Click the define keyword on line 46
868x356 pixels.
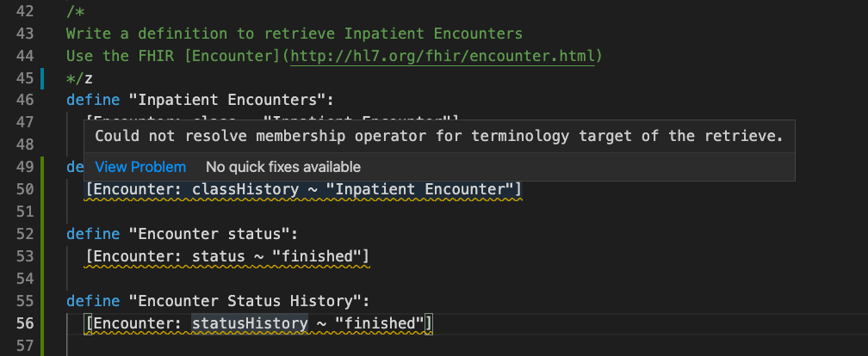[93, 100]
